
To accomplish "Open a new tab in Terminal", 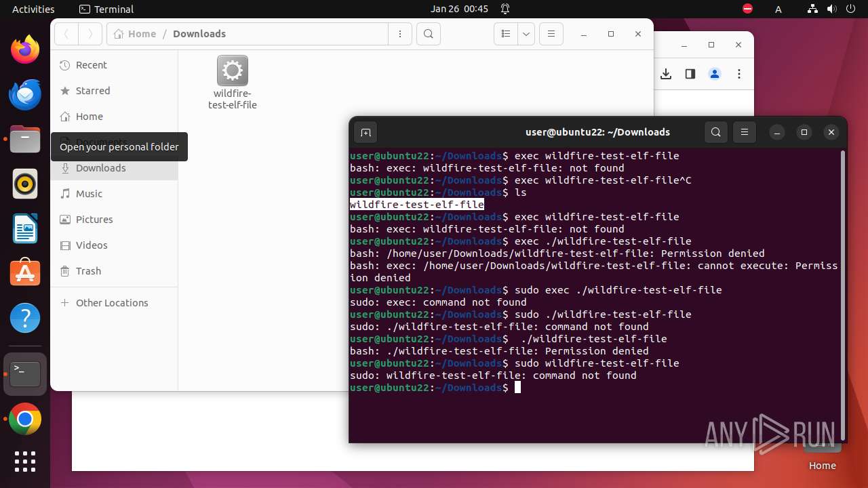I will tap(365, 132).
